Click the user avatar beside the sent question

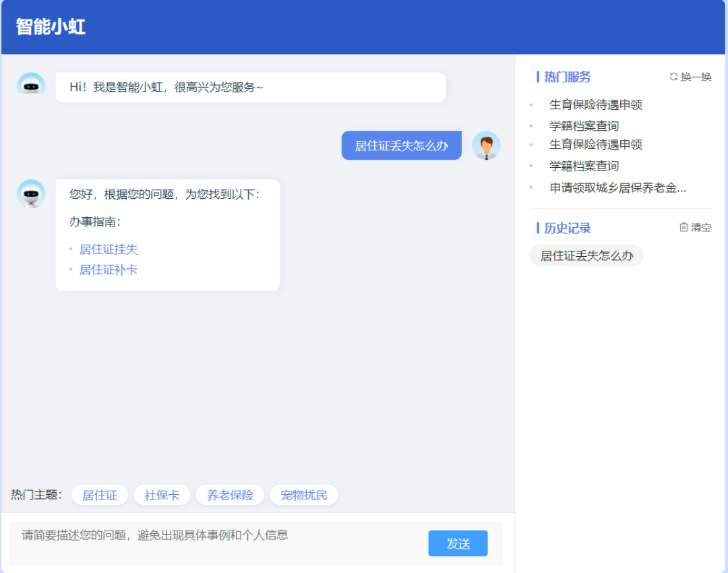coord(486,144)
